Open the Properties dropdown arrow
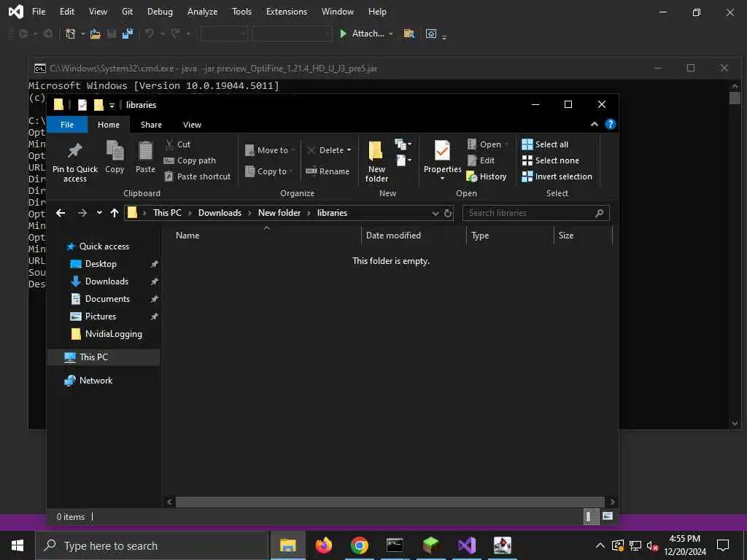747x560 pixels. coord(443,179)
